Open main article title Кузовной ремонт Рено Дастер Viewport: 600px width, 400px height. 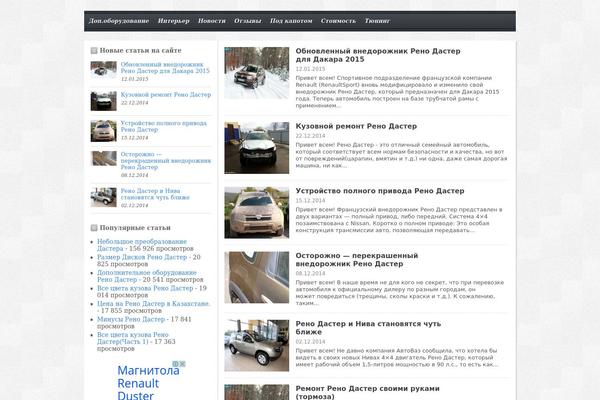click(356, 126)
